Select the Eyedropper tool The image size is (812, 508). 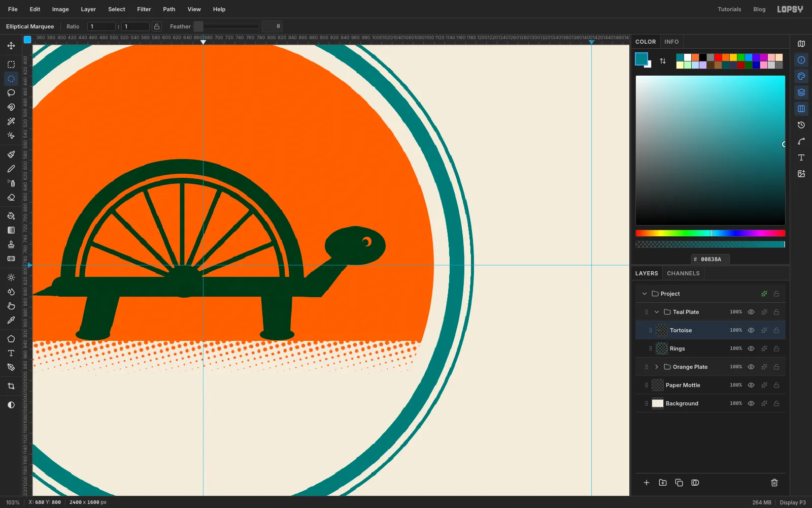point(11,320)
